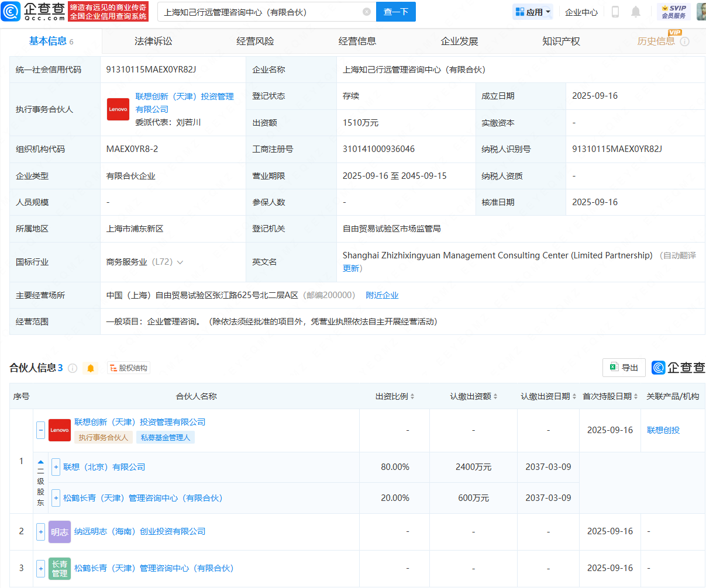This screenshot has width=706, height=588.
Task: Switch to the 法律诉讼 tab
Action: (153, 41)
